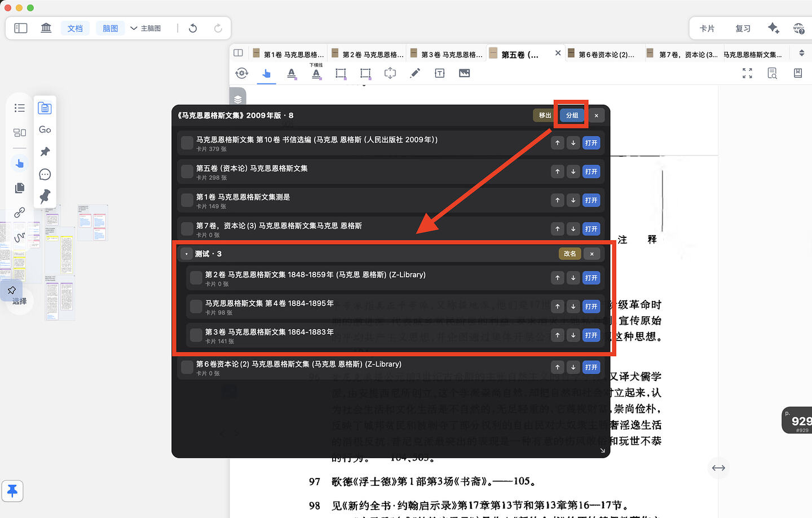Viewport: 812px width, 518px height.
Task: Check the box for 第4卷 1884-1895年 row
Action: click(x=196, y=307)
